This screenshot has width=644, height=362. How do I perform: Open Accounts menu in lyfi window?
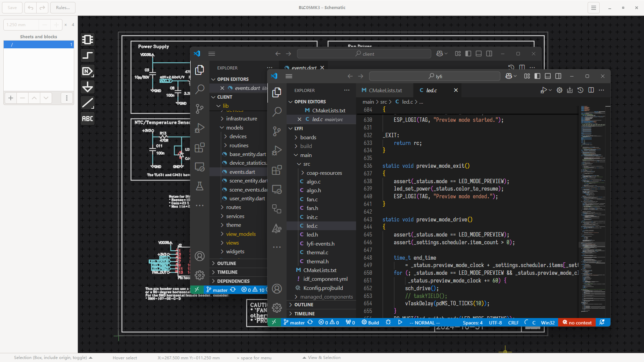coord(277,289)
